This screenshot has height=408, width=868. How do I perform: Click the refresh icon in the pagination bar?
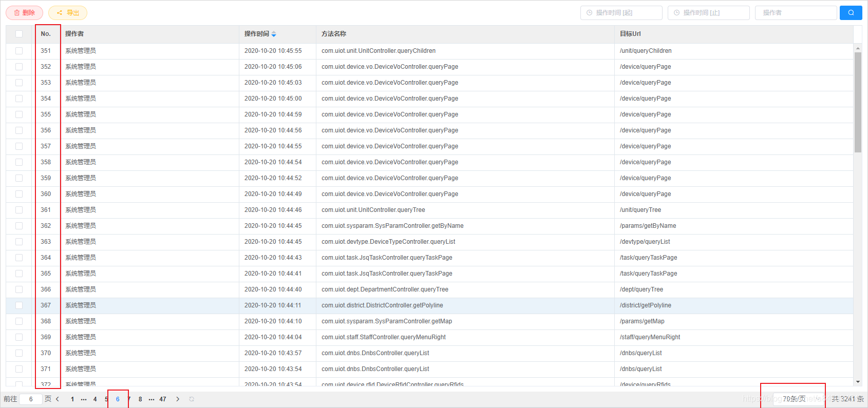pyautogui.click(x=192, y=399)
